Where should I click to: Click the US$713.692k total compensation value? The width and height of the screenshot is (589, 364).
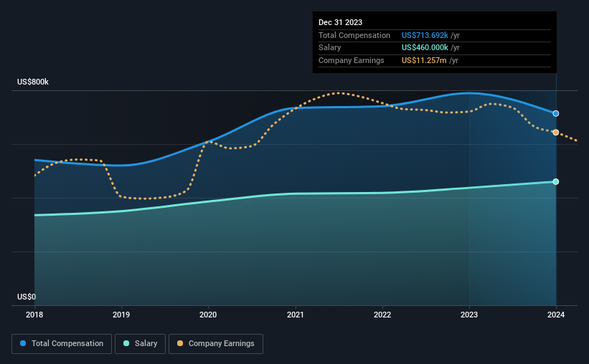[425, 35]
